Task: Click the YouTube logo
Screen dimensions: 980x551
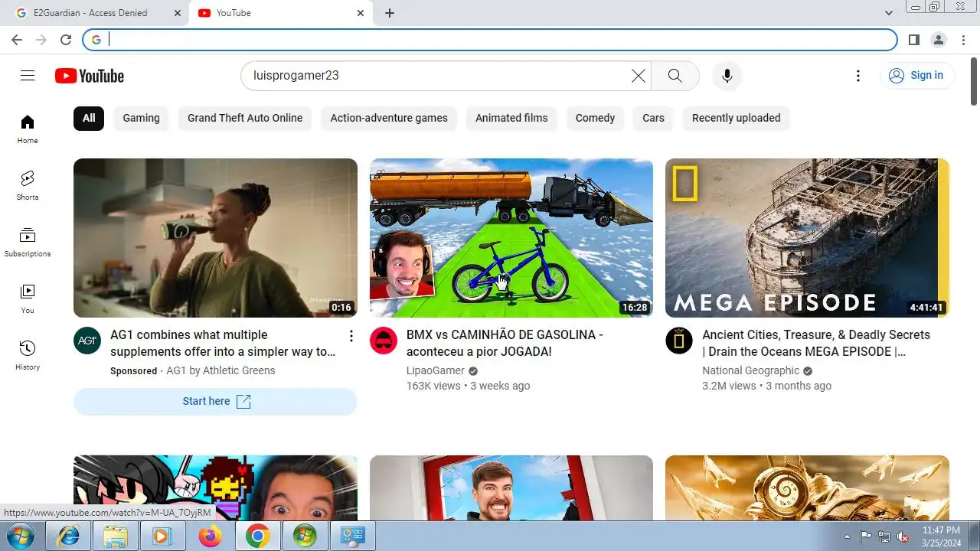Action: coord(90,76)
